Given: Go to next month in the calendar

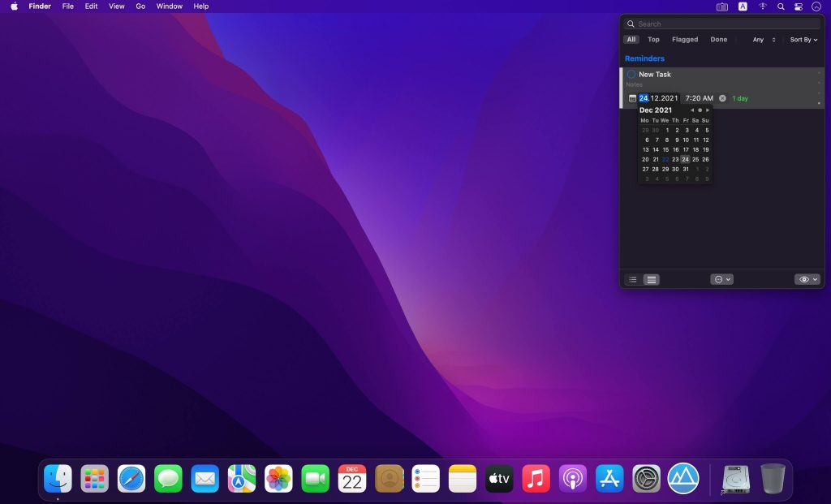Looking at the screenshot, I should point(708,110).
